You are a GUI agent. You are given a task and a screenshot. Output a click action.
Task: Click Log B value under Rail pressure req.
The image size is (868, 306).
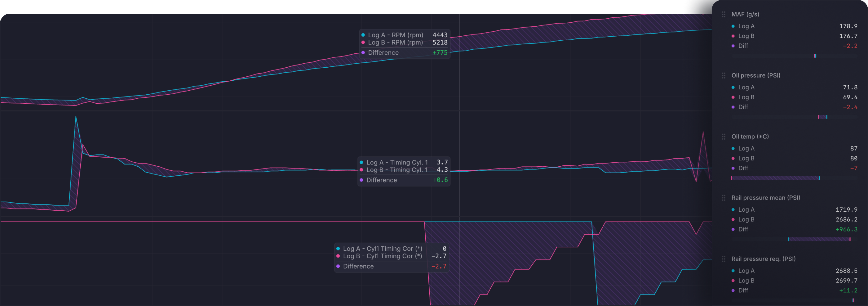point(846,281)
